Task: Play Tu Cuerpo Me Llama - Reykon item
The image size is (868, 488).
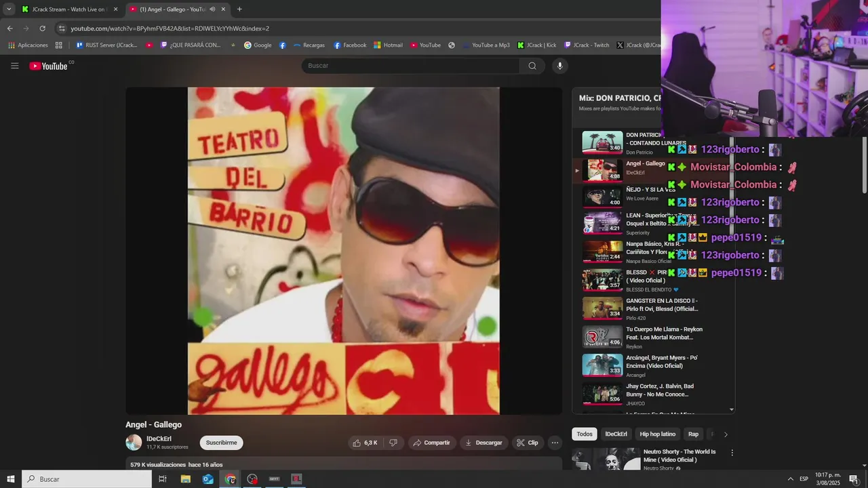Action: coord(654,337)
